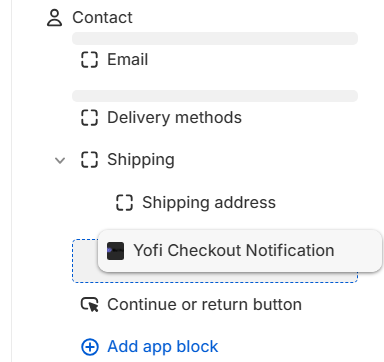
Task: Select the Delivery methods block
Action: (174, 118)
